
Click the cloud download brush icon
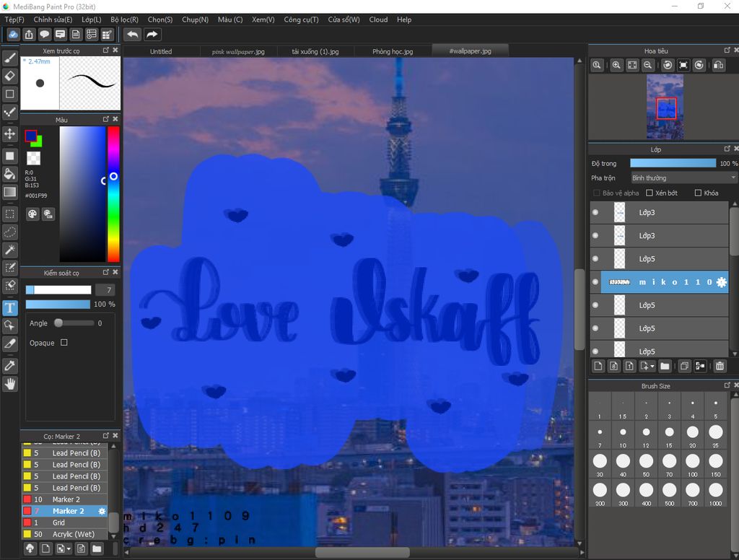pyautogui.click(x=30, y=548)
